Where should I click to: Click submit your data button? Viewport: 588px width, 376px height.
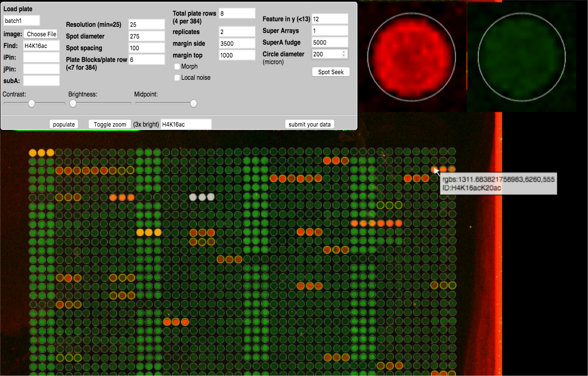(x=309, y=124)
